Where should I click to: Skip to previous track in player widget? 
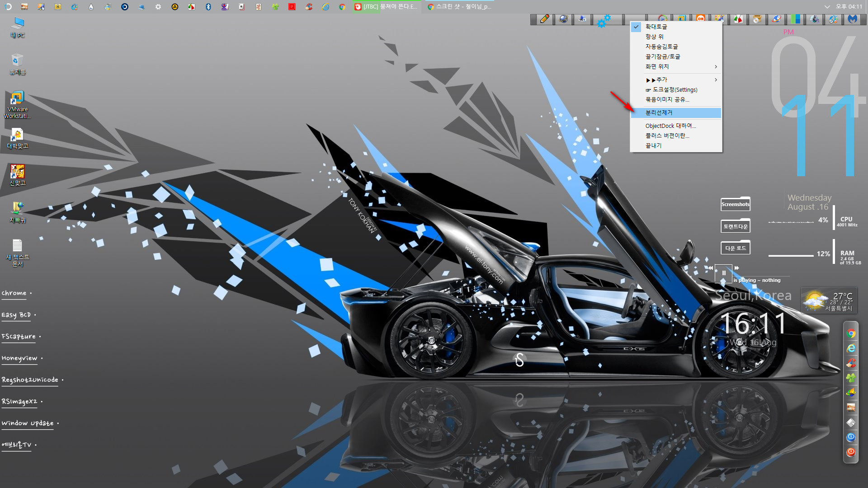(710, 268)
